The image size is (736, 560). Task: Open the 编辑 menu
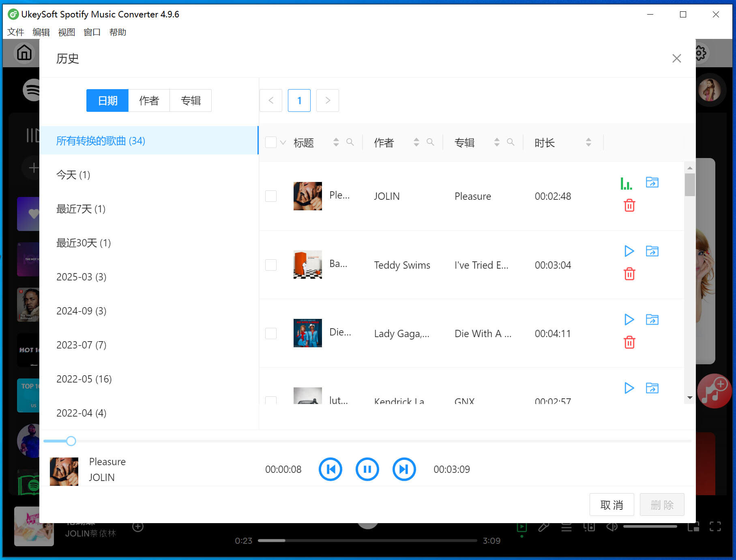pos(41,32)
